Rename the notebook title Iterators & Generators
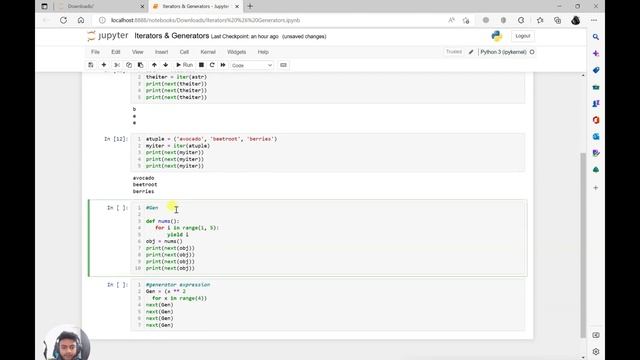The image size is (640, 360). pyautogui.click(x=171, y=36)
